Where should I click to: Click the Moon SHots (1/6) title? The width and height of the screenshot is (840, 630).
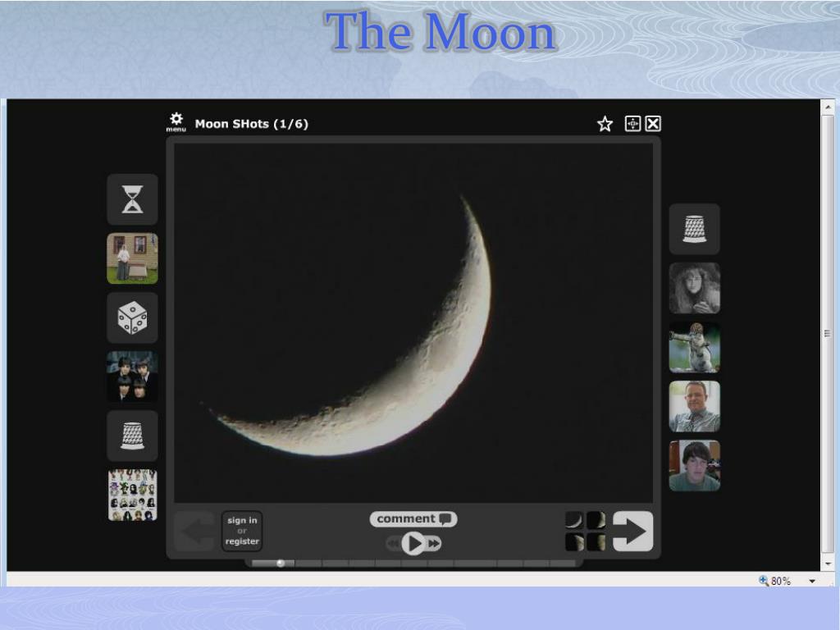pos(251,124)
